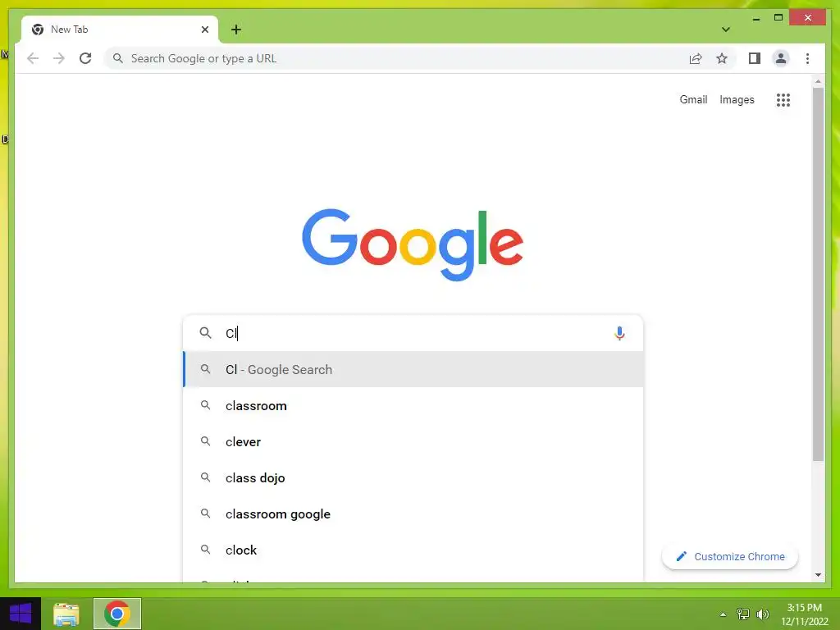Screen dimensions: 840x630
Task: Choose the 'classroom' suggestion
Action: click(x=413, y=405)
